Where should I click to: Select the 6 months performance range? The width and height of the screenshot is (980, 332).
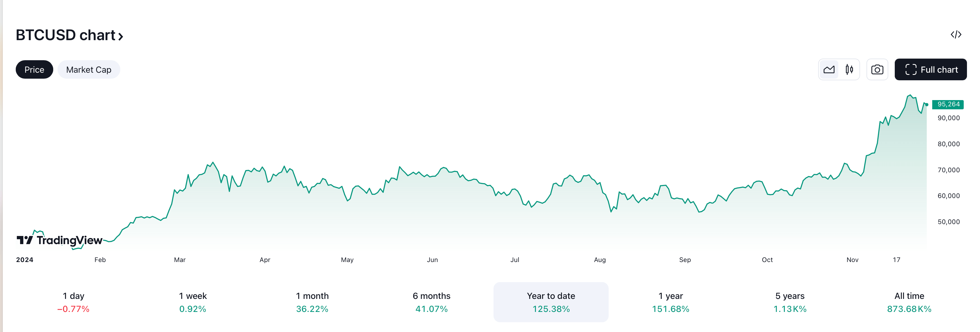(431, 302)
